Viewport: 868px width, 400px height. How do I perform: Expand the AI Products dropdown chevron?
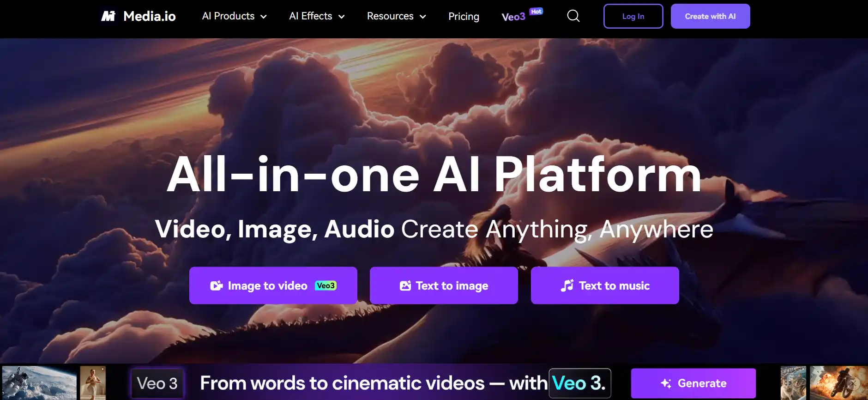pos(264,17)
